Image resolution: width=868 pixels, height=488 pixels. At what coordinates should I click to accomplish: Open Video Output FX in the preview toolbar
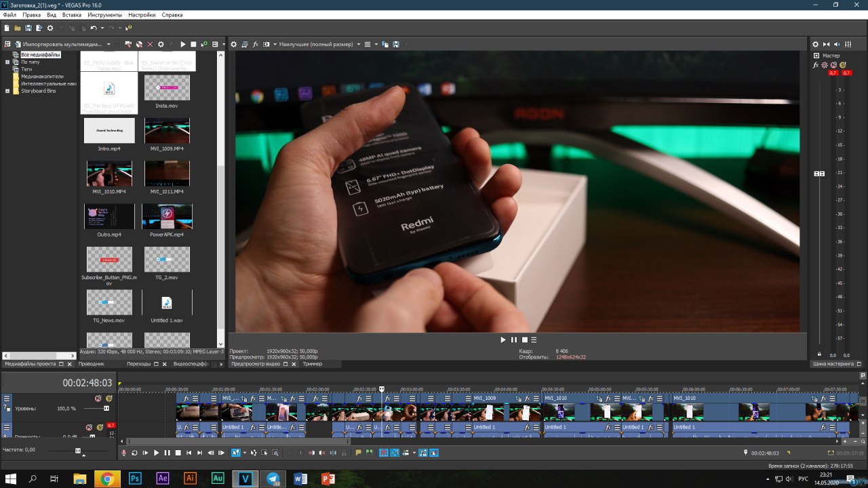point(256,44)
